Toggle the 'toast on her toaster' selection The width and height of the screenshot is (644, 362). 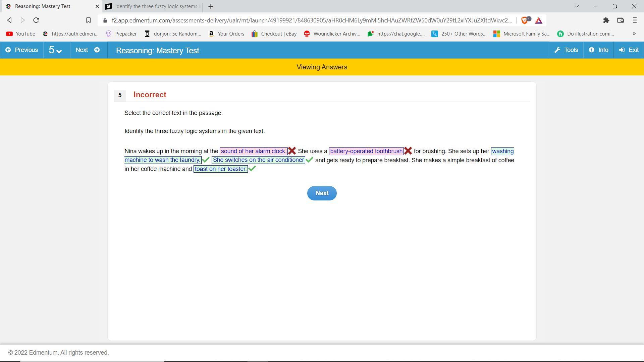click(x=220, y=169)
